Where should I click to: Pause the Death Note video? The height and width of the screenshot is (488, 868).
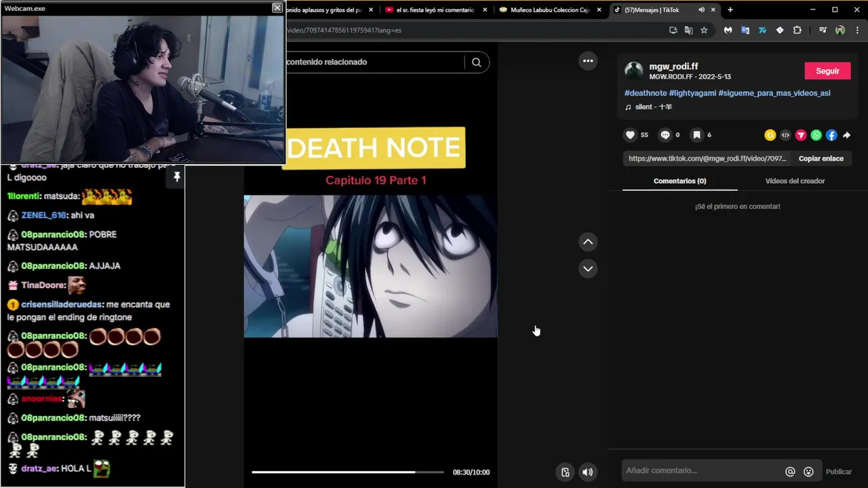tap(370, 266)
